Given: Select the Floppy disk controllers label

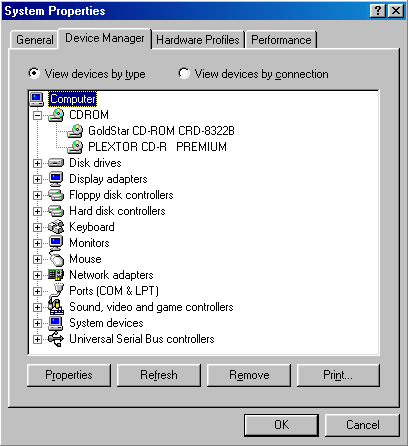Looking at the screenshot, I should (x=121, y=195).
